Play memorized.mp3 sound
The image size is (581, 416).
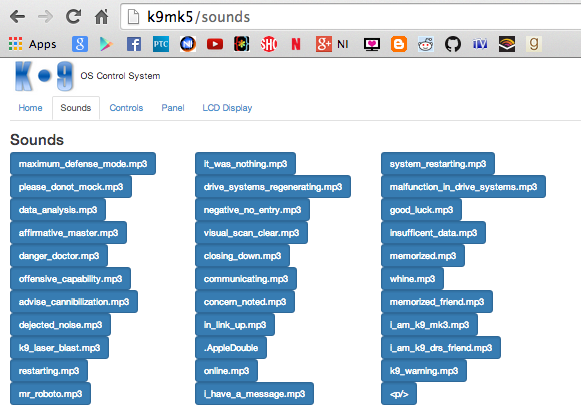pyautogui.click(x=423, y=255)
